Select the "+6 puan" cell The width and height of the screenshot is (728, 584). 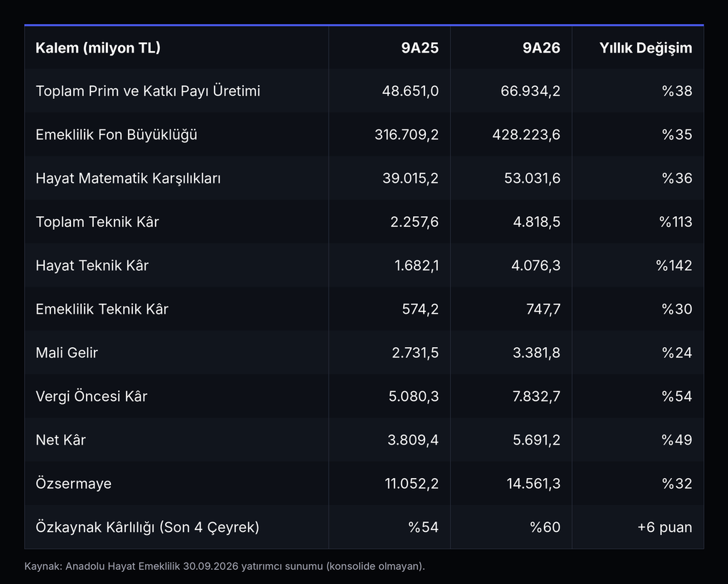[x=665, y=527]
